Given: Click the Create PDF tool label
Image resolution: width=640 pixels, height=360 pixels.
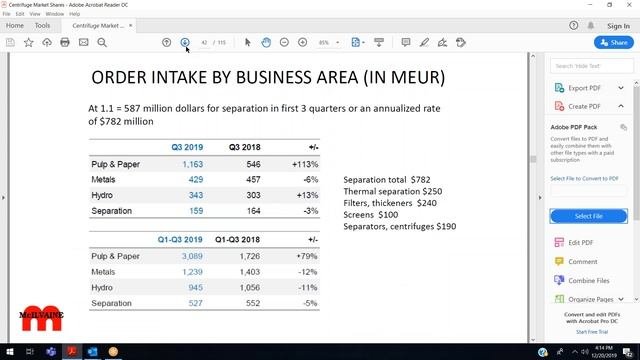Looking at the screenshot, I should 584,106.
